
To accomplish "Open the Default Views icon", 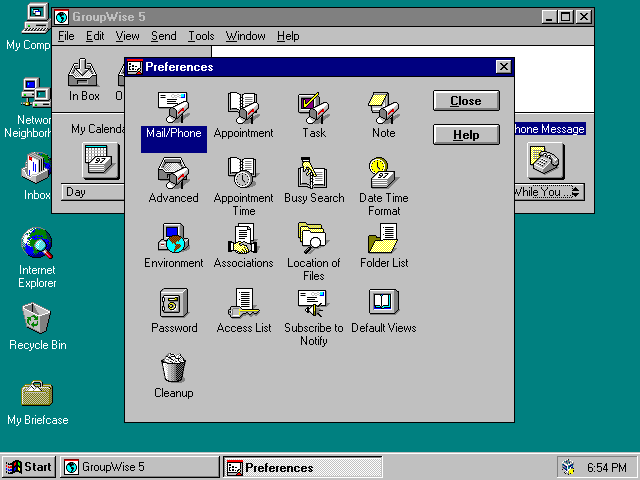I will 384,302.
